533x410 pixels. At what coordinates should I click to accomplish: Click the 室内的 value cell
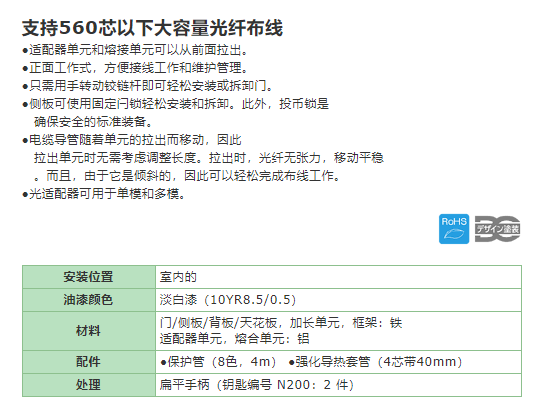[339, 277]
